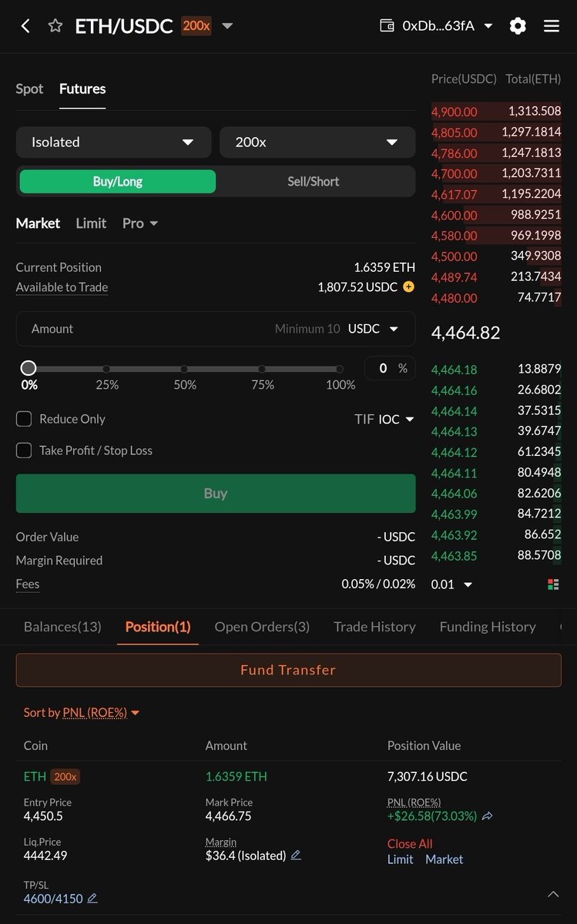Click the ETH coin name in positions
577x924 pixels.
tap(35, 777)
